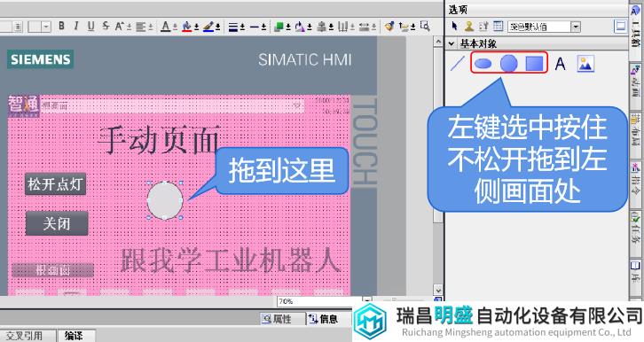Toggle underline text formatting
This screenshot has height=342, width=644.
pos(90,27)
